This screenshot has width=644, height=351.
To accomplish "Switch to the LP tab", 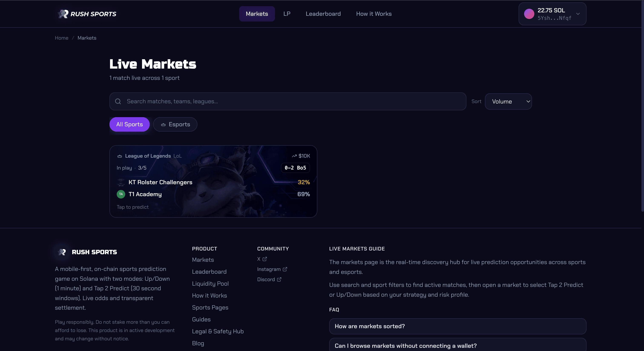I will pyautogui.click(x=286, y=14).
